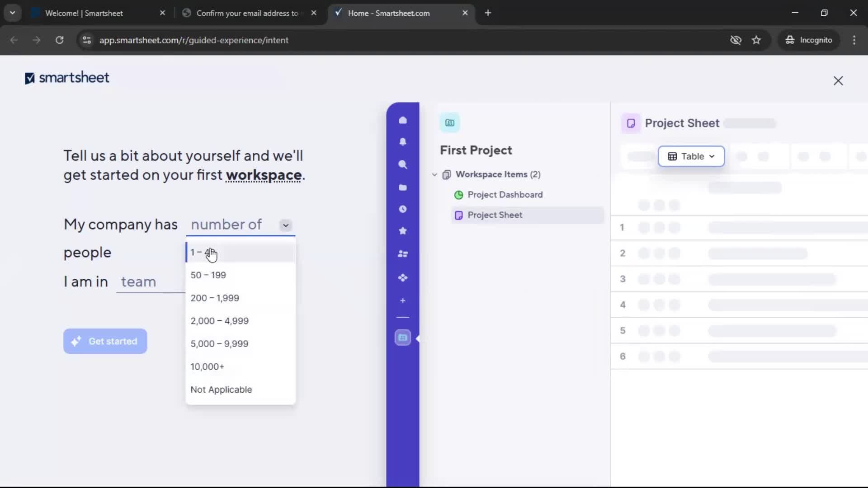The width and height of the screenshot is (868, 488).
Task: Open the Table view switcher
Action: (691, 156)
